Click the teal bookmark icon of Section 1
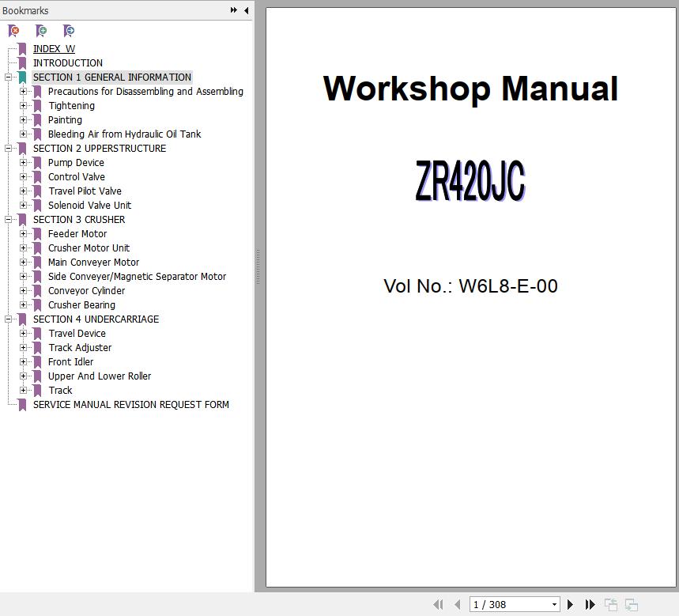 click(x=22, y=77)
